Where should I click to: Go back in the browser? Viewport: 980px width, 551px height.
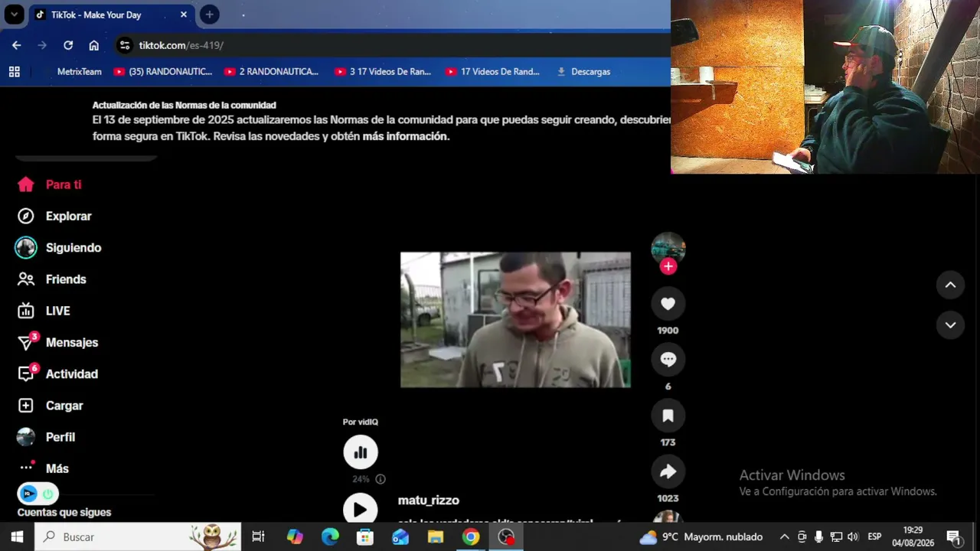click(17, 45)
